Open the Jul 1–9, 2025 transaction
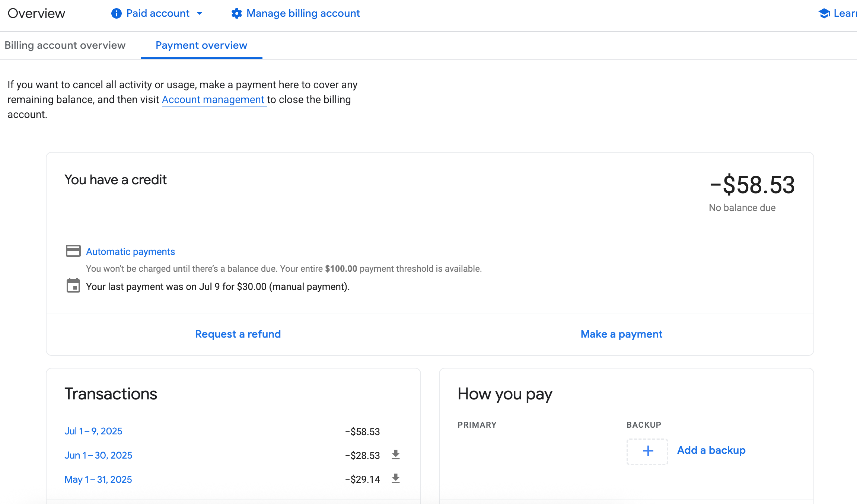This screenshot has height=504, width=857. tap(93, 431)
